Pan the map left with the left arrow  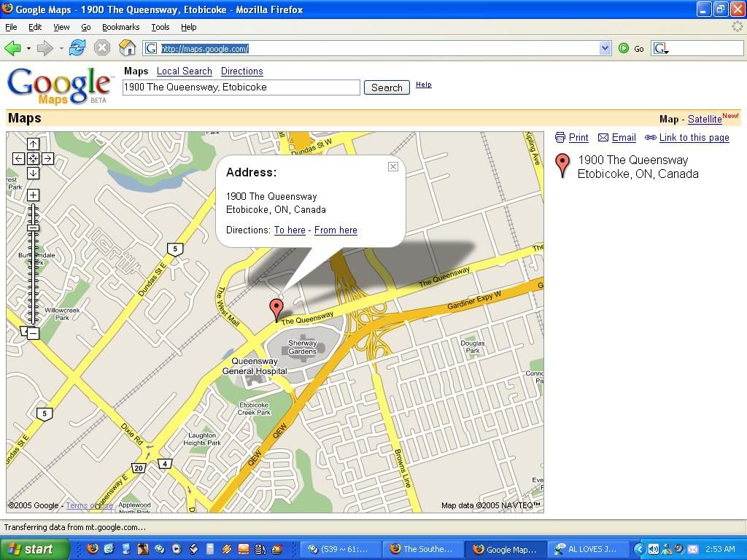[x=18, y=158]
